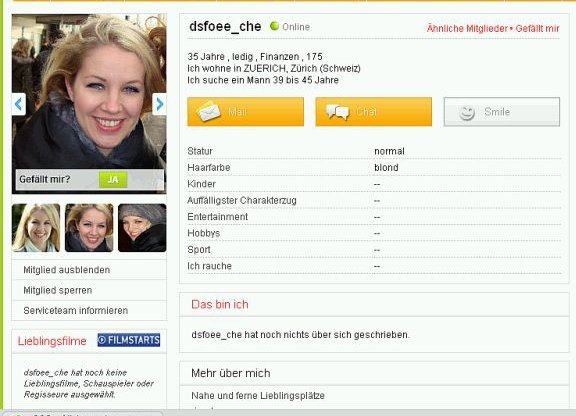The image size is (576, 416).
Task: Click the Lieblingsfilme heading
Action: tap(52, 341)
